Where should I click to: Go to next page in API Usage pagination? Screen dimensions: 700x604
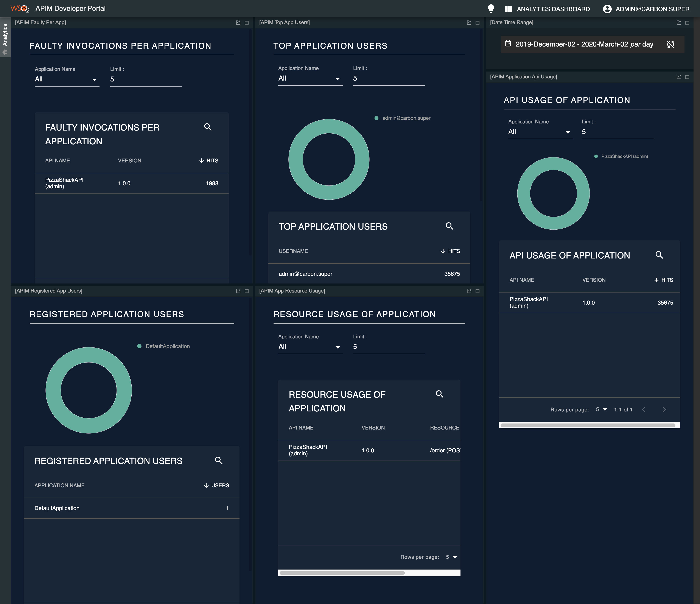tap(664, 409)
